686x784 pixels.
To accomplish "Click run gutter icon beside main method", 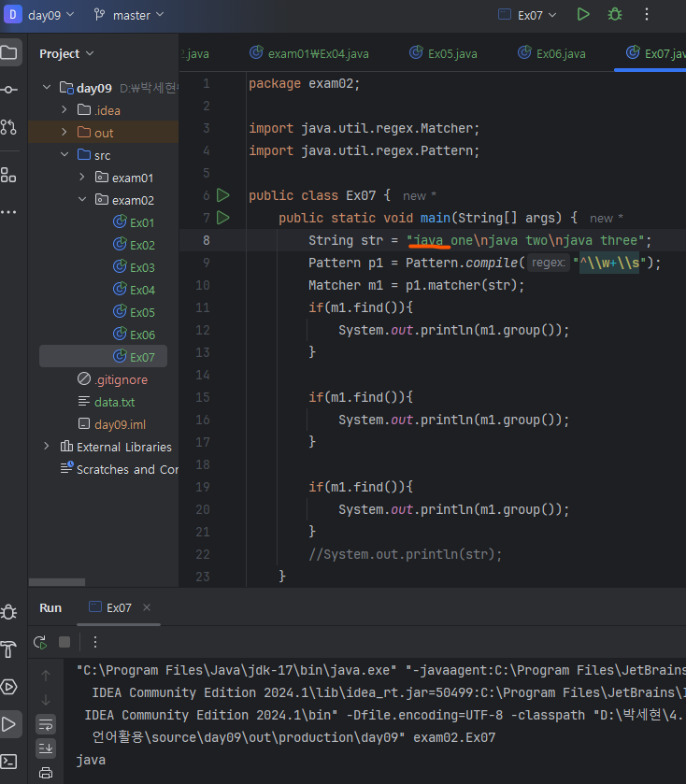I will (222, 218).
